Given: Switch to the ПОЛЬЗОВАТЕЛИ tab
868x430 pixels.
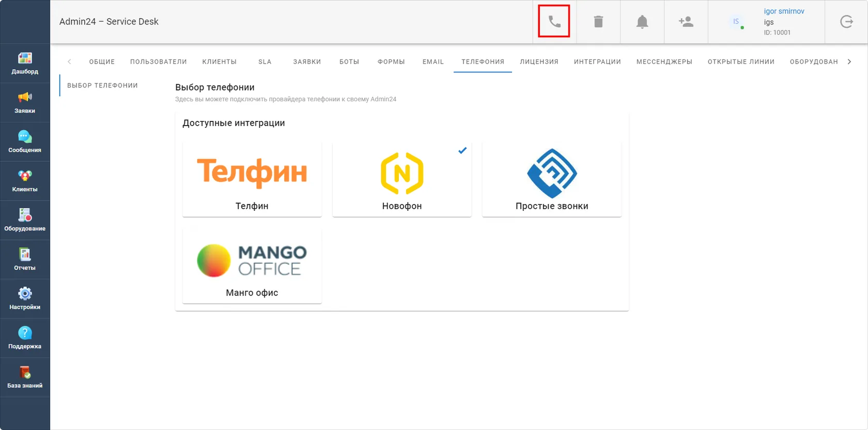Looking at the screenshot, I should point(159,62).
